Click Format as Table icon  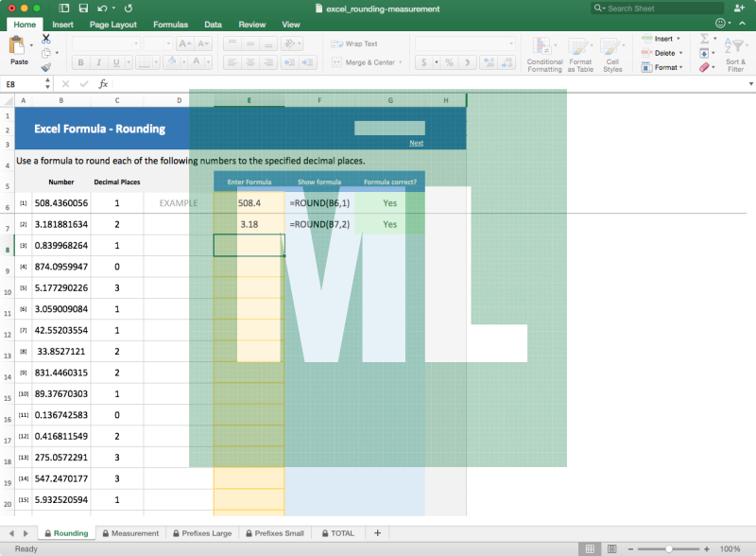coord(580,53)
